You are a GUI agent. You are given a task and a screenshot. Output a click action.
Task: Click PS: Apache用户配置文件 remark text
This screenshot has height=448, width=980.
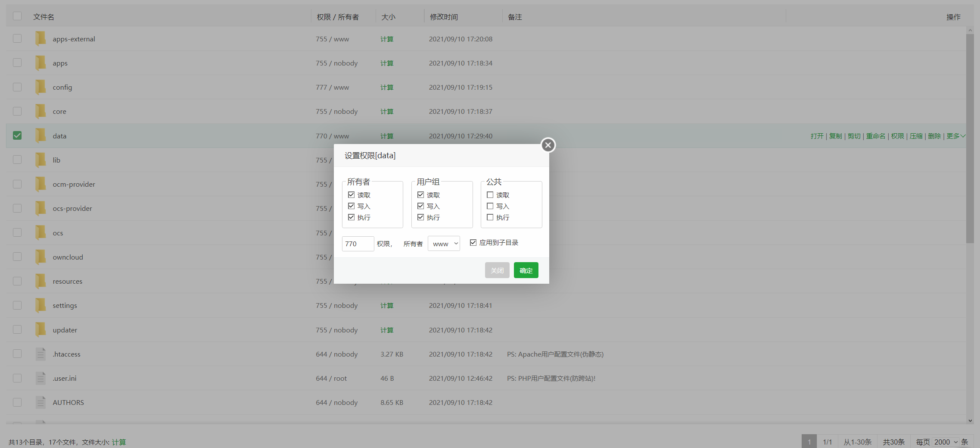tap(555, 354)
